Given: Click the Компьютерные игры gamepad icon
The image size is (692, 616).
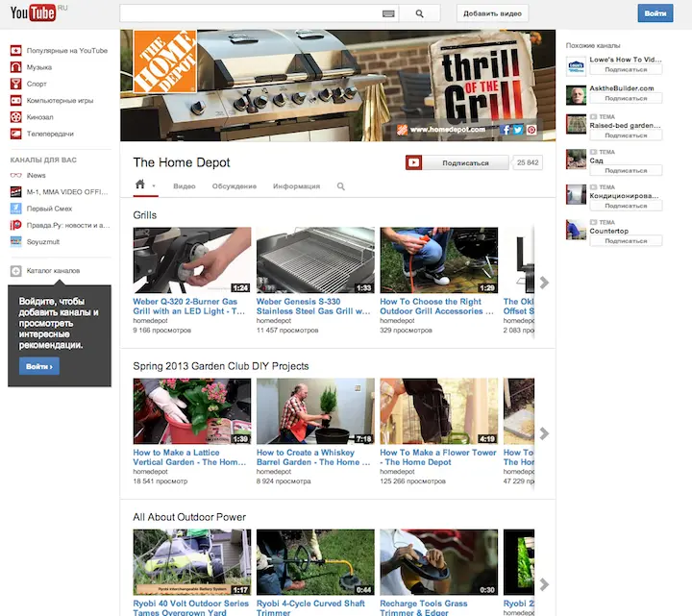Looking at the screenshot, I should pyautogui.click(x=16, y=101).
